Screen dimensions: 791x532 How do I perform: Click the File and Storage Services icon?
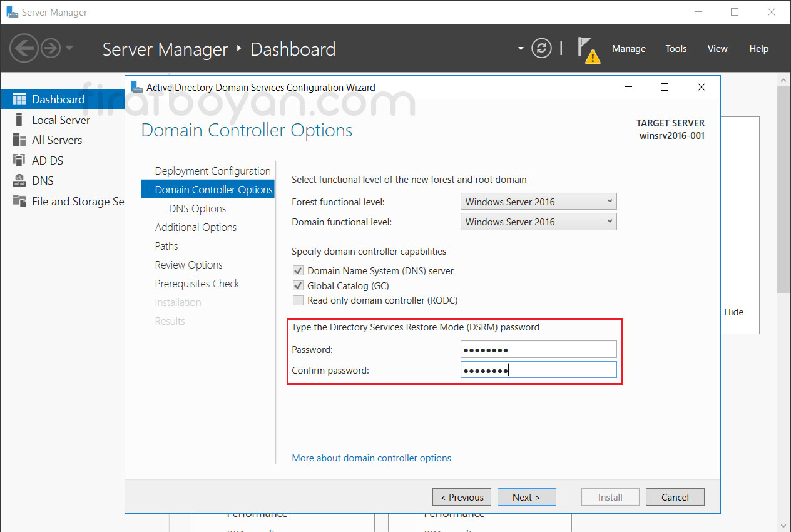click(x=19, y=201)
